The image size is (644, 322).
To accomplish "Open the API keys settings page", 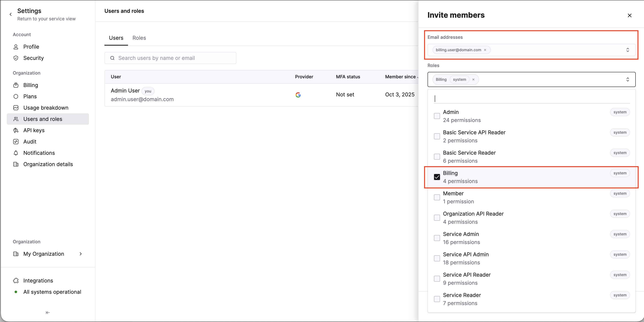I will click(34, 130).
